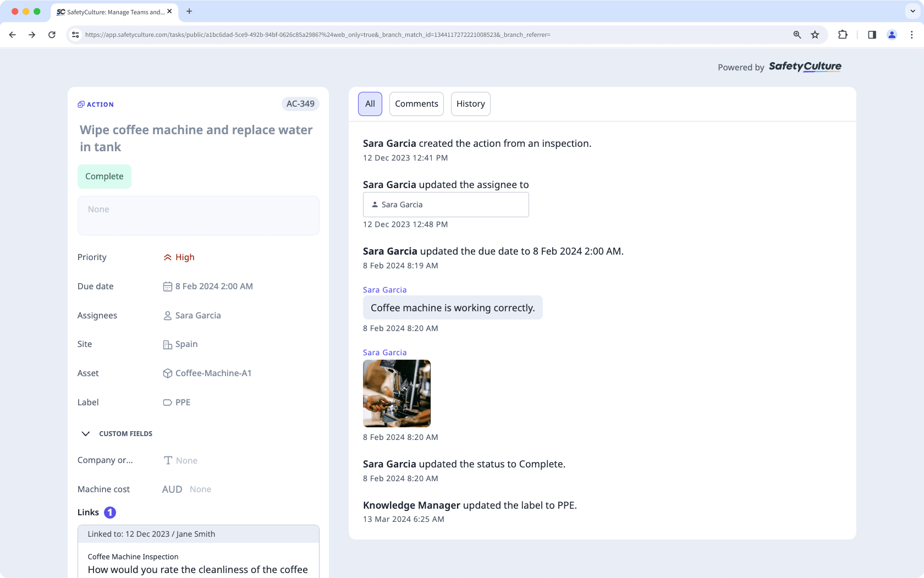Click the Sara Garcia commenter link
This screenshot has width=924, height=578.
[384, 289]
